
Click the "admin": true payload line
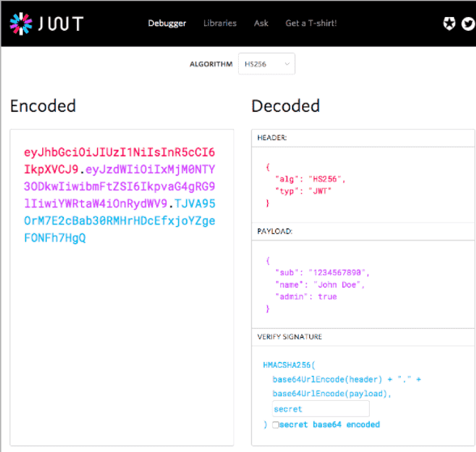pyautogui.click(x=306, y=296)
